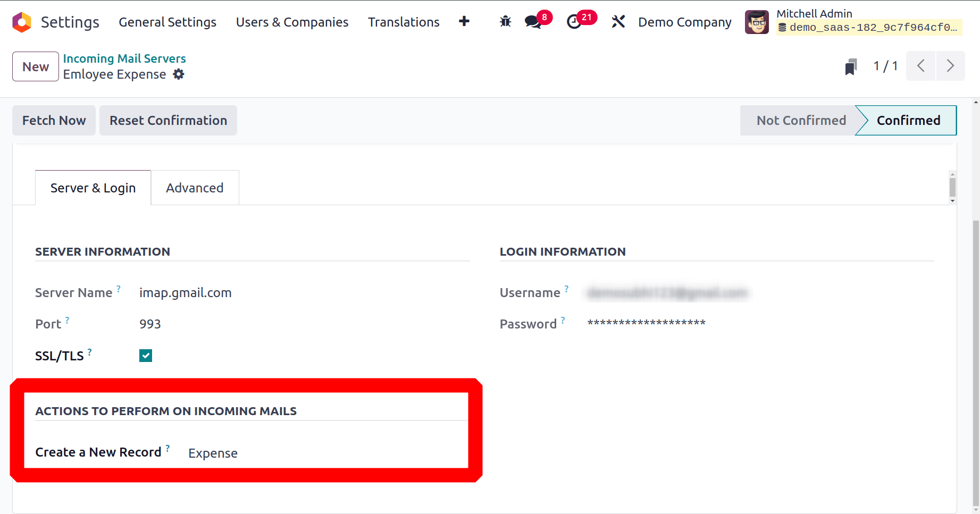Open the Odoo Settings app logo
The width and height of the screenshot is (980, 514).
click(22, 22)
